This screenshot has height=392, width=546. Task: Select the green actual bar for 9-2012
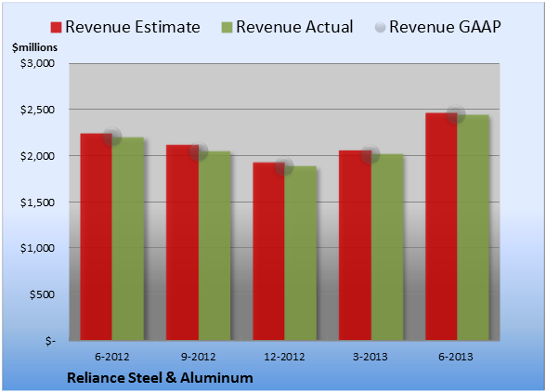pos(214,245)
